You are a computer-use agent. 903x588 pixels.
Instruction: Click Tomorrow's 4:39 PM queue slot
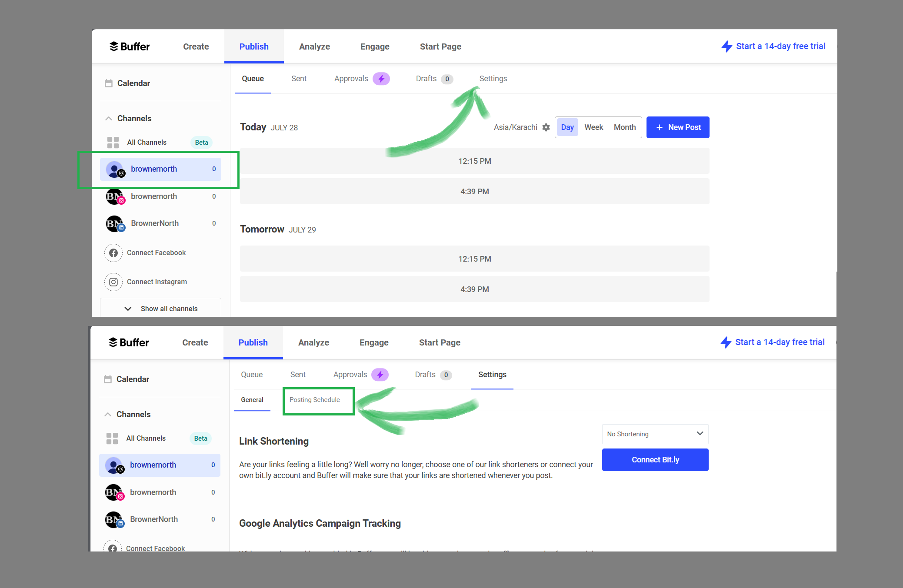(475, 289)
